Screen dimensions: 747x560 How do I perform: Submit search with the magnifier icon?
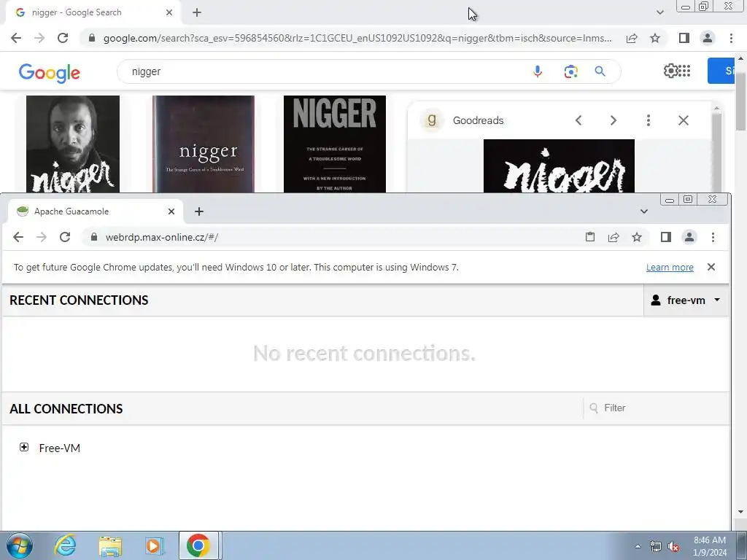[x=600, y=71]
